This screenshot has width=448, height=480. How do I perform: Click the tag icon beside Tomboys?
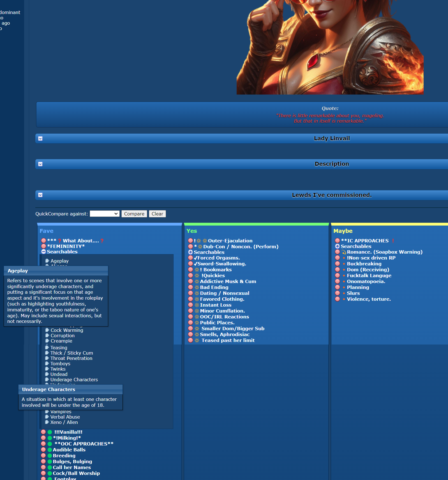click(x=47, y=363)
